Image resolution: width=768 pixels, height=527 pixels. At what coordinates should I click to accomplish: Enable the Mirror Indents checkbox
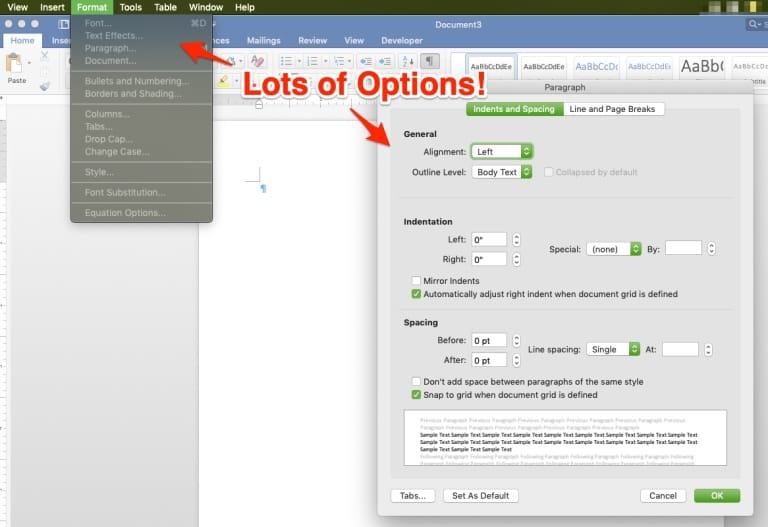point(416,281)
